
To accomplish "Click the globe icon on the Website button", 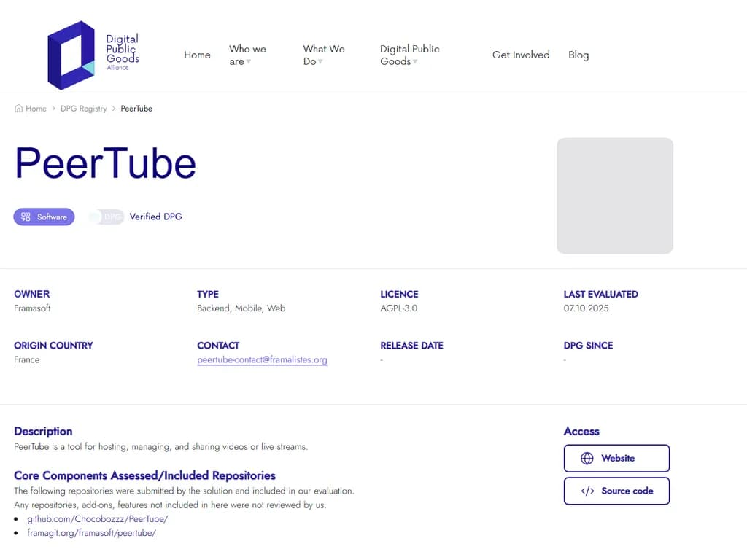I will pyautogui.click(x=587, y=458).
